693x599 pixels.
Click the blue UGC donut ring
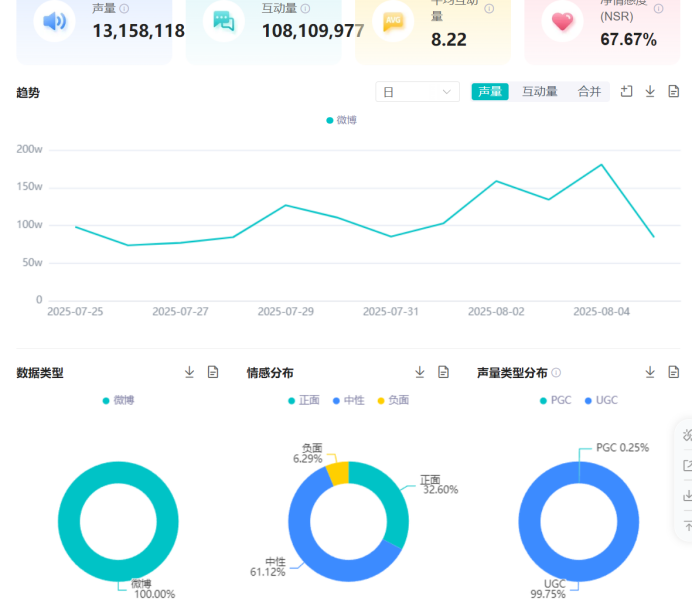point(529,522)
